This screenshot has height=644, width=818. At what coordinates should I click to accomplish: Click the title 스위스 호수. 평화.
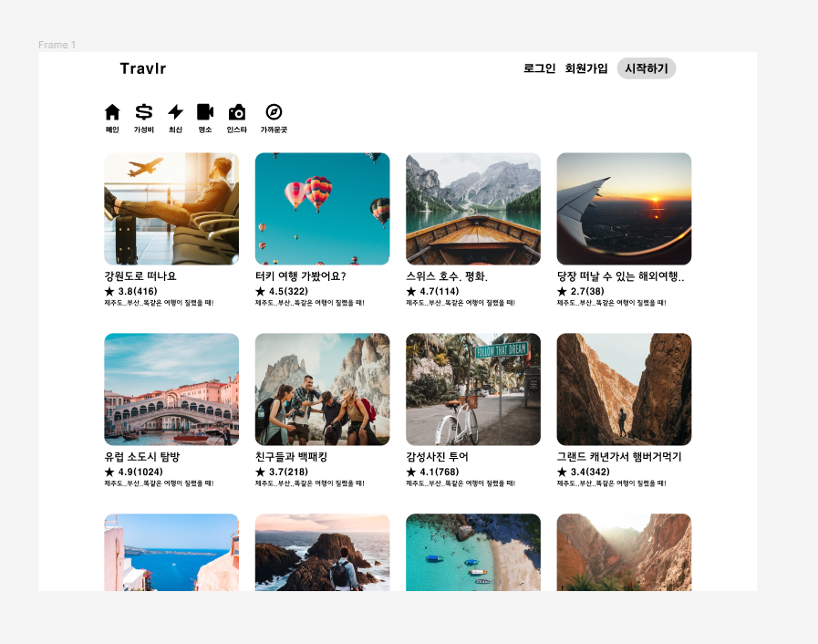pyautogui.click(x=447, y=276)
